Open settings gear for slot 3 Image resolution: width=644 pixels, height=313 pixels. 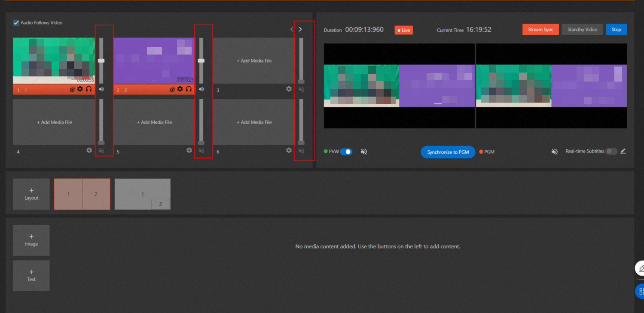[289, 89]
